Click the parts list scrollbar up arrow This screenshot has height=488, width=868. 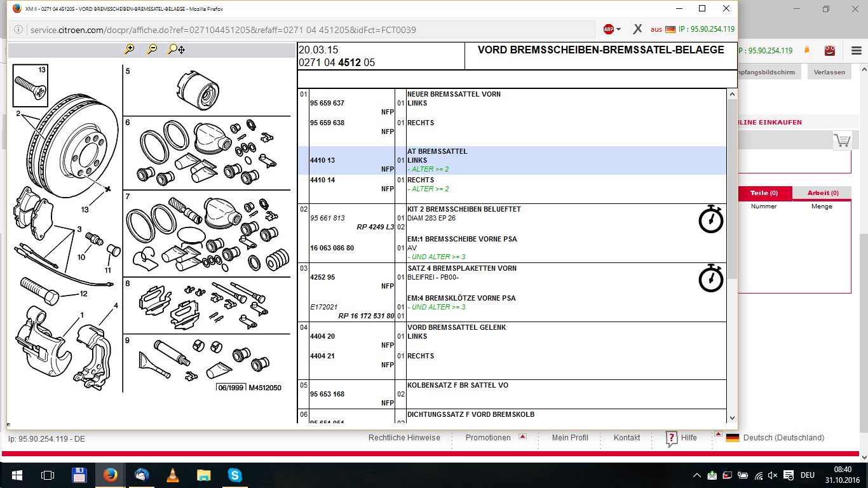click(x=732, y=95)
